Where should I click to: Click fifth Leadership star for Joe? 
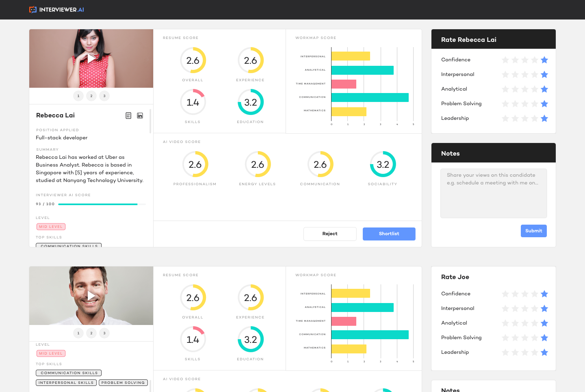pyautogui.click(x=544, y=353)
